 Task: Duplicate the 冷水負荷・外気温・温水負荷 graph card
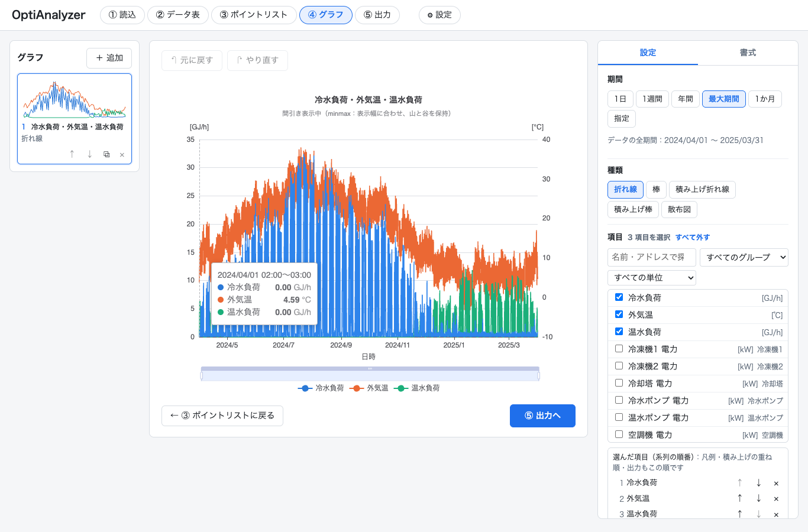click(x=106, y=154)
